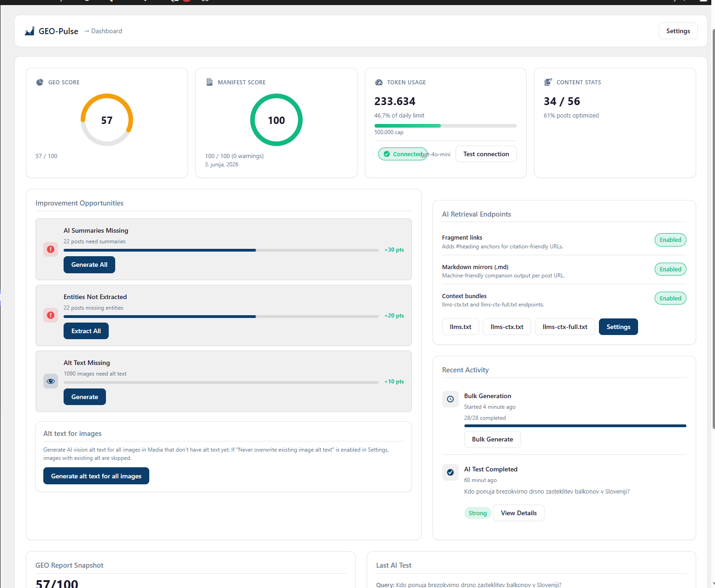Click the Content Stats edit icon

548,82
